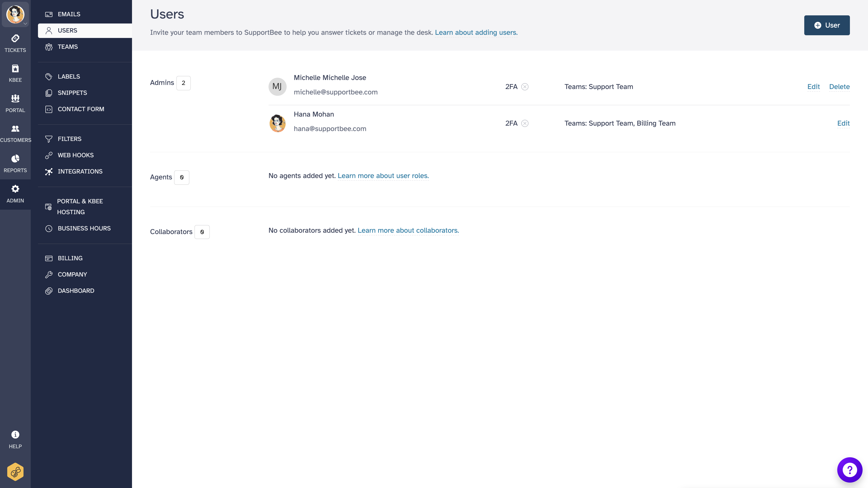This screenshot has height=488, width=868.
Task: Open the Tickets section
Action: click(15, 43)
